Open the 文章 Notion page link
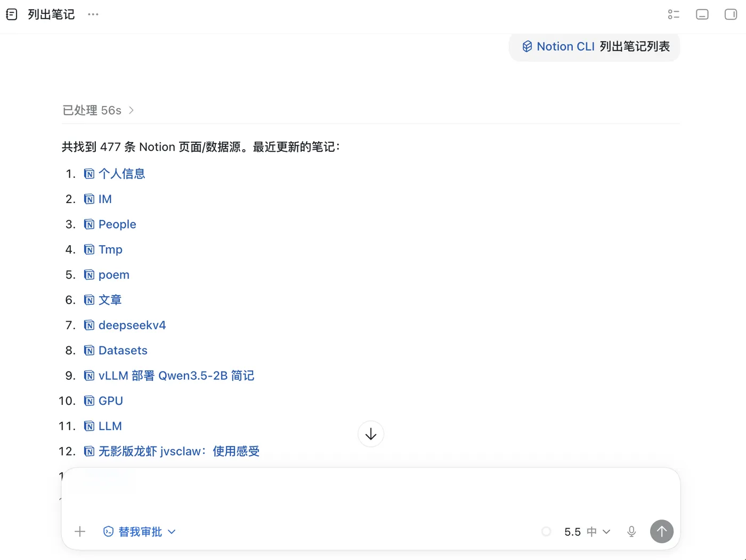The width and height of the screenshot is (746, 560). pyautogui.click(x=110, y=300)
